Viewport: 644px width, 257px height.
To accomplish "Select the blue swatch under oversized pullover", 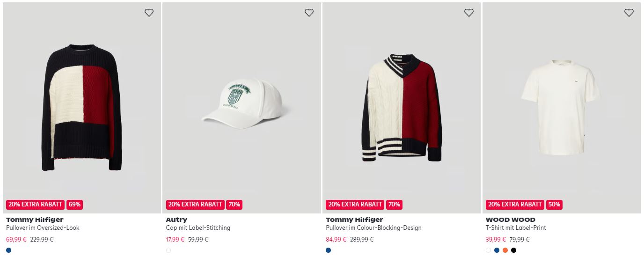I will tap(9, 250).
